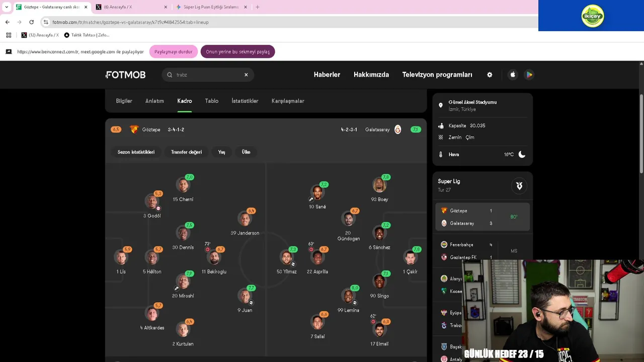The height and width of the screenshot is (362, 644).
Task: Select Ülke filter chip
Action: coord(246,152)
